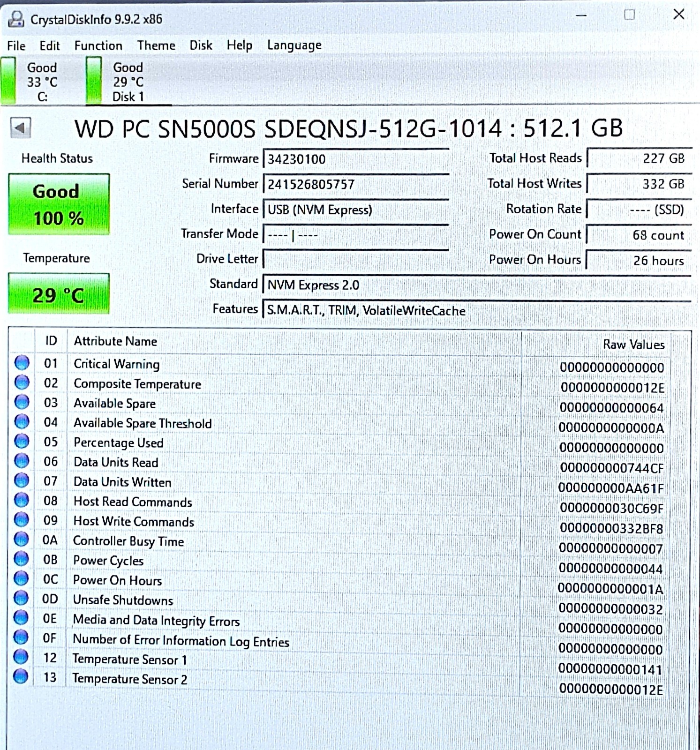Click the Total Host Writes value
Screen dimensions: 700x750
tap(640, 184)
